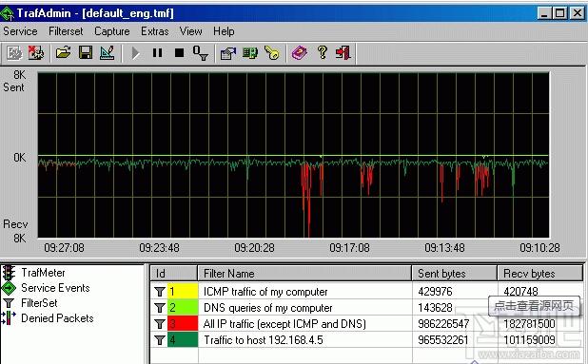Select Denied Packets in the left tree
Image resolution: width=588 pixels, height=364 pixels.
(57, 318)
